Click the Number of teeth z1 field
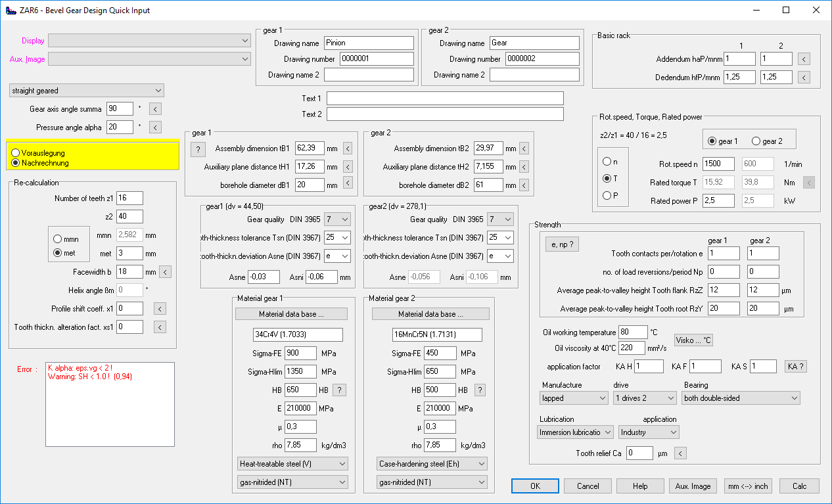This screenshot has width=832, height=504. tap(129, 198)
